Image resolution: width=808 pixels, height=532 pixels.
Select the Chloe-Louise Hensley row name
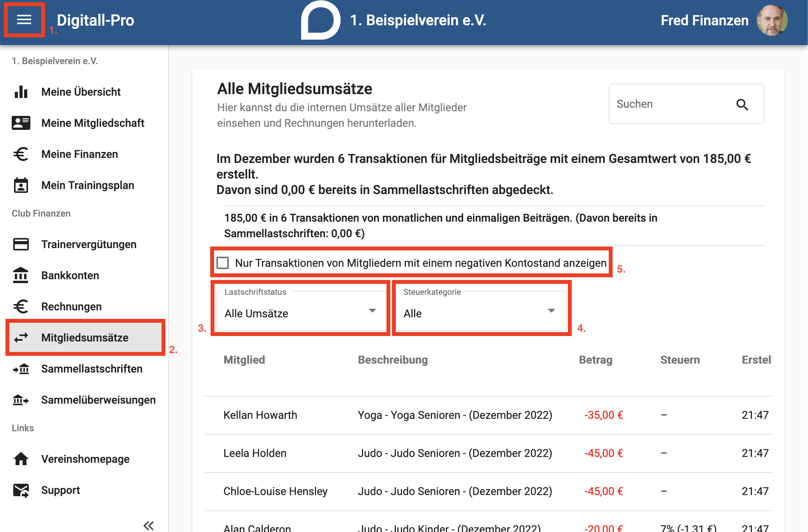point(276,491)
